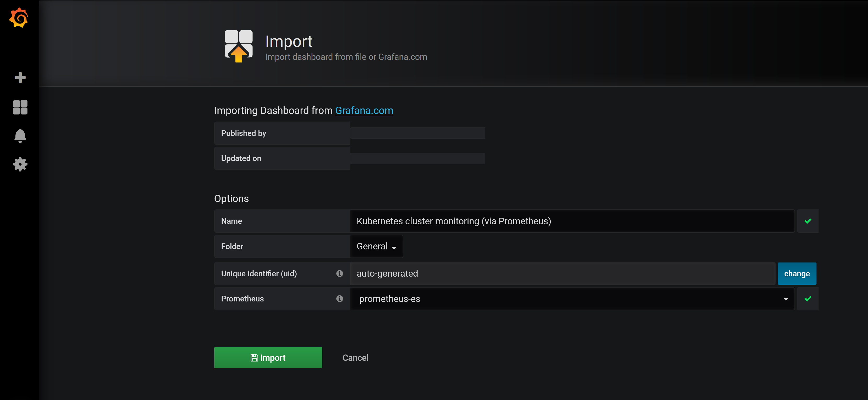This screenshot has height=400, width=868.
Task: Open the Configuration gear icon
Action: 20,164
